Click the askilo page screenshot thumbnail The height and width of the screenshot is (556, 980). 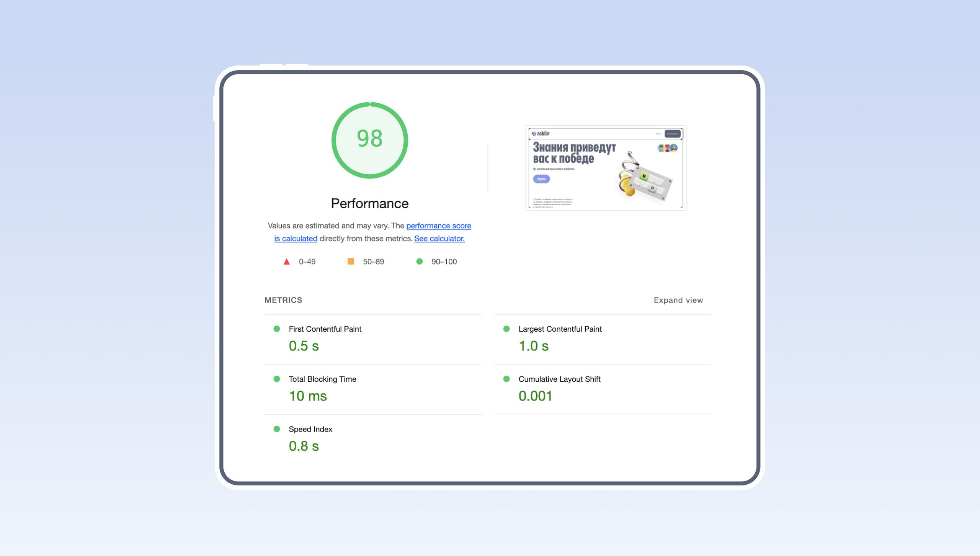click(x=606, y=168)
